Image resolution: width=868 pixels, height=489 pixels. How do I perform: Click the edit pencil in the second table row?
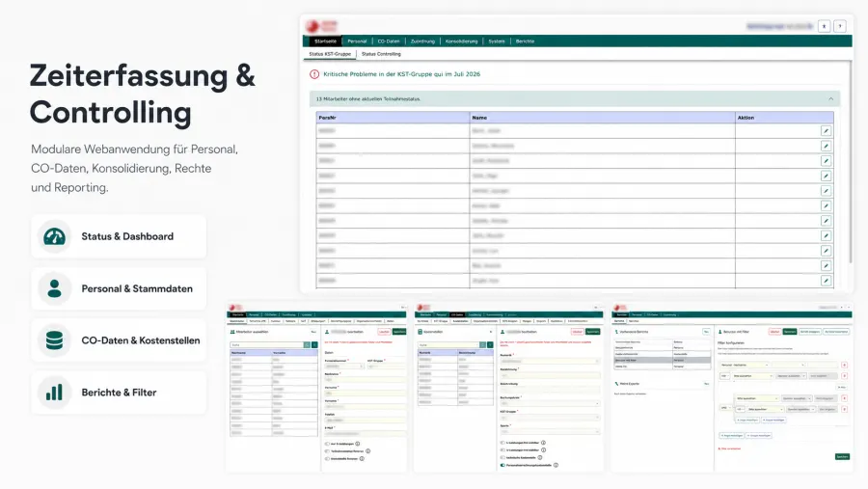coord(826,146)
